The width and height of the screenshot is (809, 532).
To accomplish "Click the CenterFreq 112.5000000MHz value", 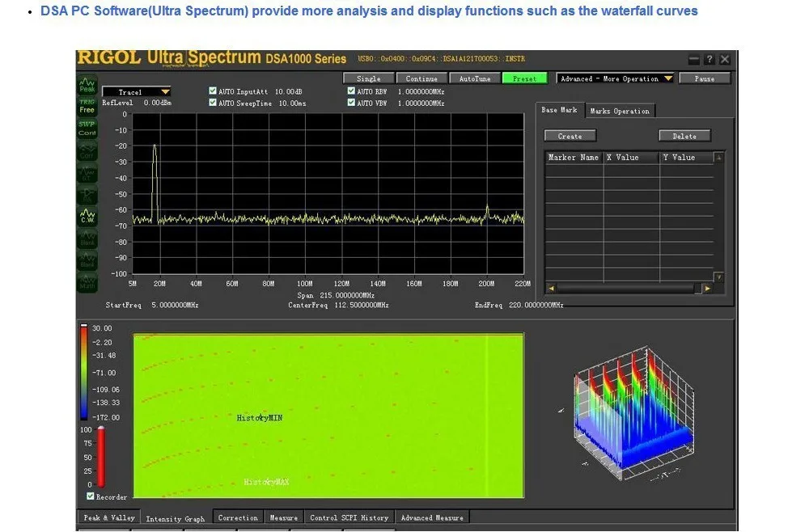I will pyautogui.click(x=362, y=305).
